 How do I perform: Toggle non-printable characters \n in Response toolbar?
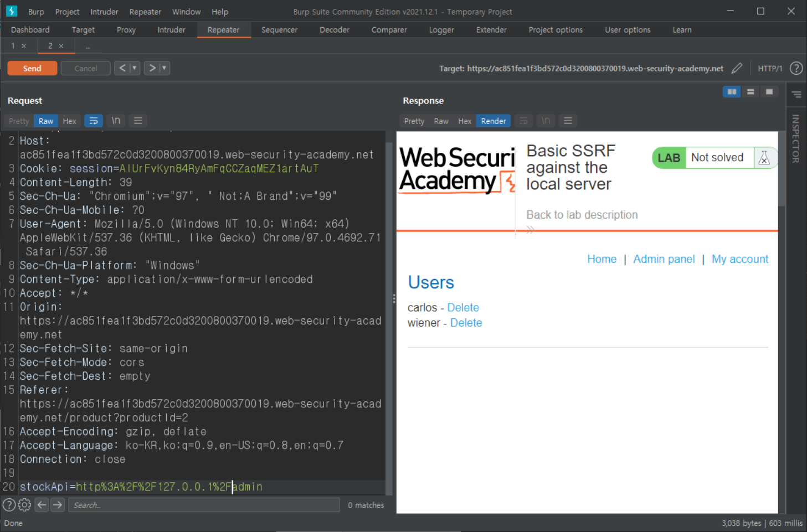[546, 121]
